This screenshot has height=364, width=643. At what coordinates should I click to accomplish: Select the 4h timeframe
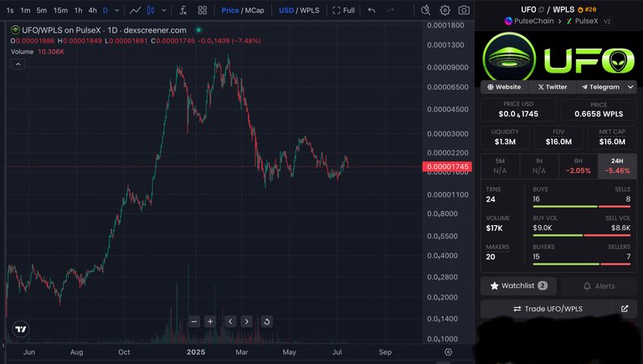point(93,10)
